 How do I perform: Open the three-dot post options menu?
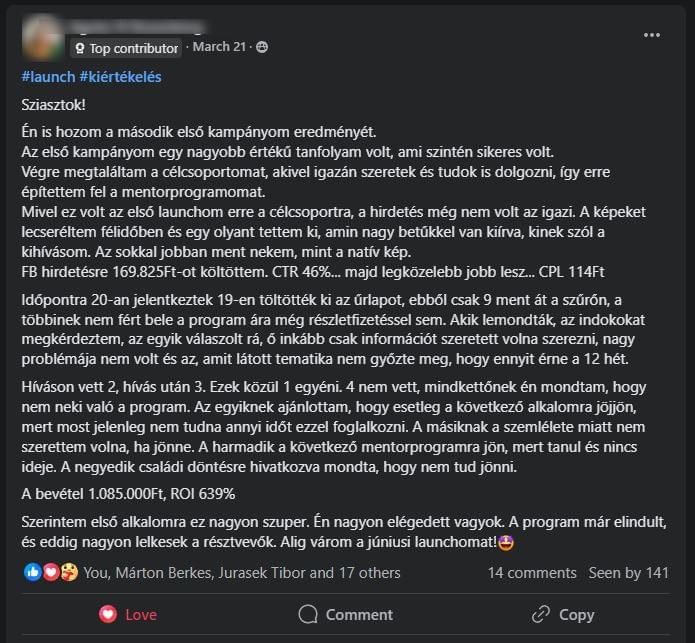(x=652, y=35)
